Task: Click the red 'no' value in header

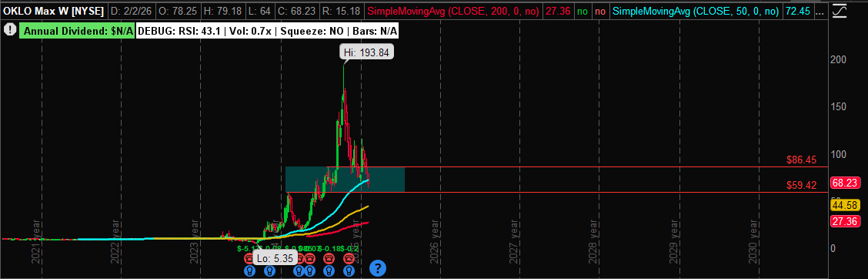Action: (x=601, y=11)
